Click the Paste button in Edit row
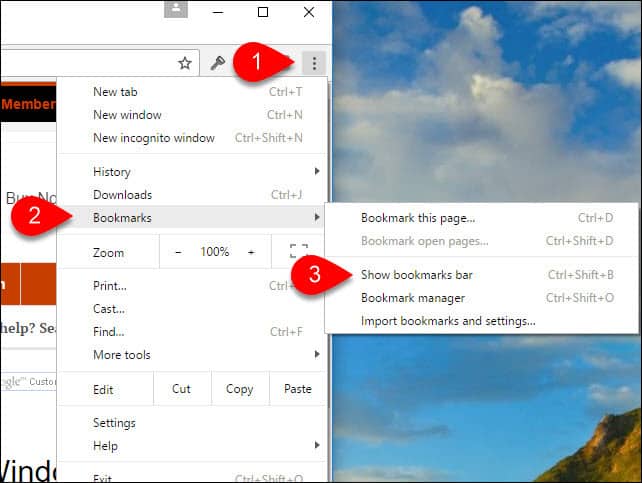642x483 pixels. pos(298,388)
